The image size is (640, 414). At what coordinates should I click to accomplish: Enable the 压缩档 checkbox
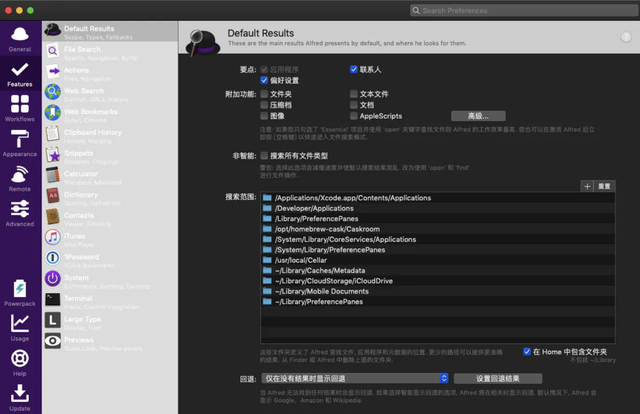[x=264, y=105]
